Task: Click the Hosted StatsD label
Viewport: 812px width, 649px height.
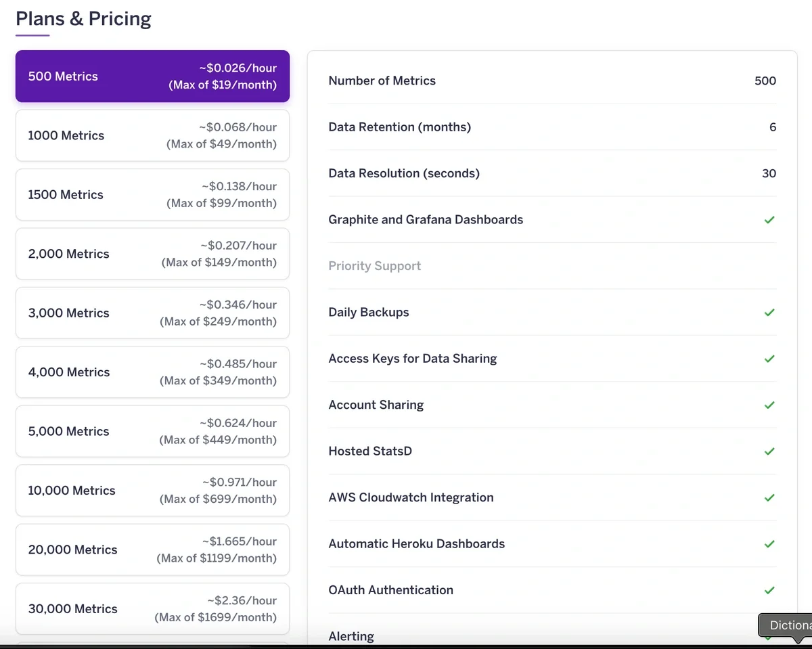Action: coord(370,451)
